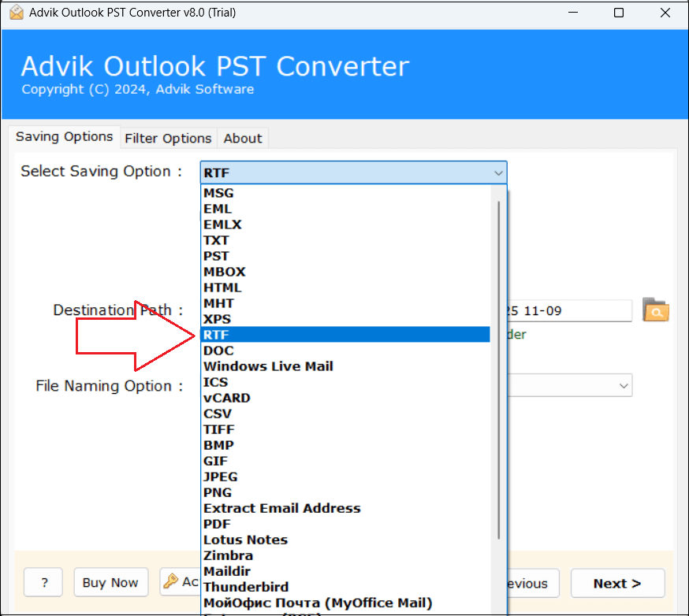Select vCARD saving option

(x=345, y=399)
